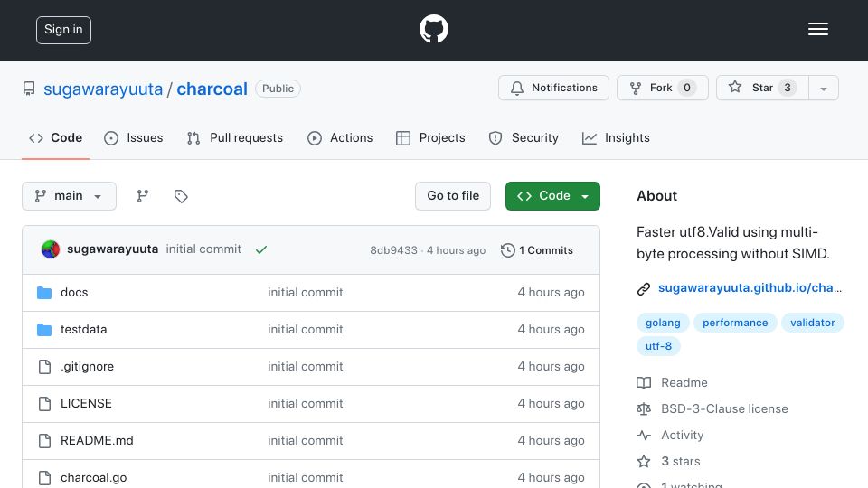Image resolution: width=868 pixels, height=488 pixels.
Task: Open the .gitignore file name
Action: (87, 366)
